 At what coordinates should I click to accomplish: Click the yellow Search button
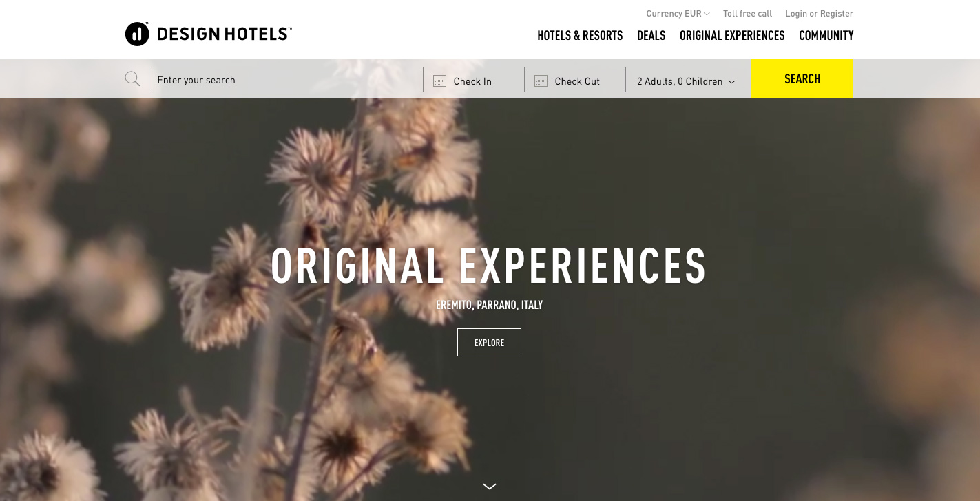pos(802,79)
